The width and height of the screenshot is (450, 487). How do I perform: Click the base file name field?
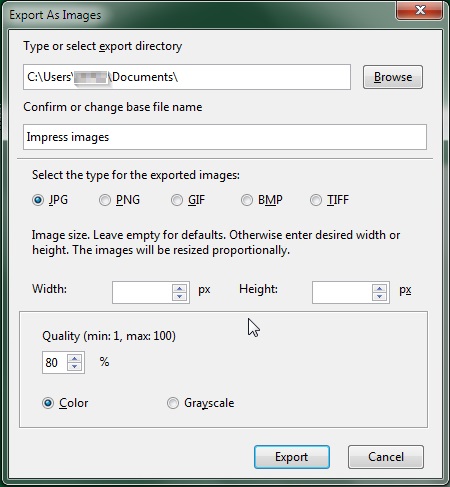click(225, 137)
